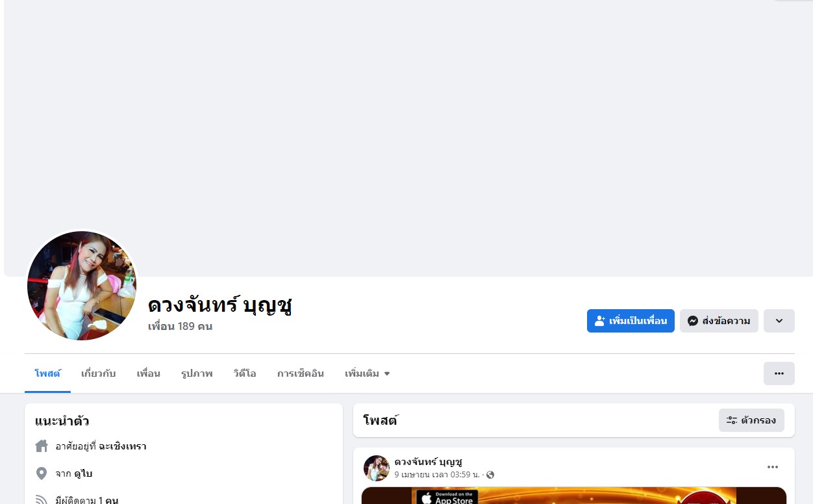Click the ตัวกรอง filter button
Viewport: 813px width, 504px height.
pyautogui.click(x=751, y=420)
